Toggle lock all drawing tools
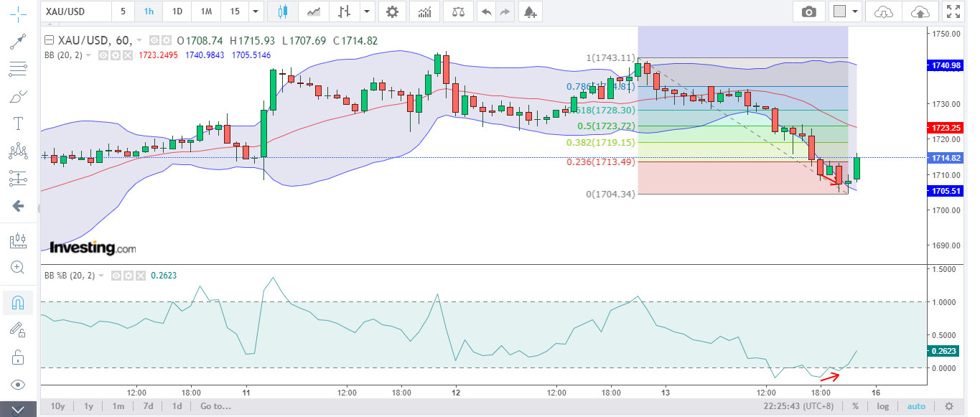This screenshot has height=417, width=980. (x=18, y=357)
